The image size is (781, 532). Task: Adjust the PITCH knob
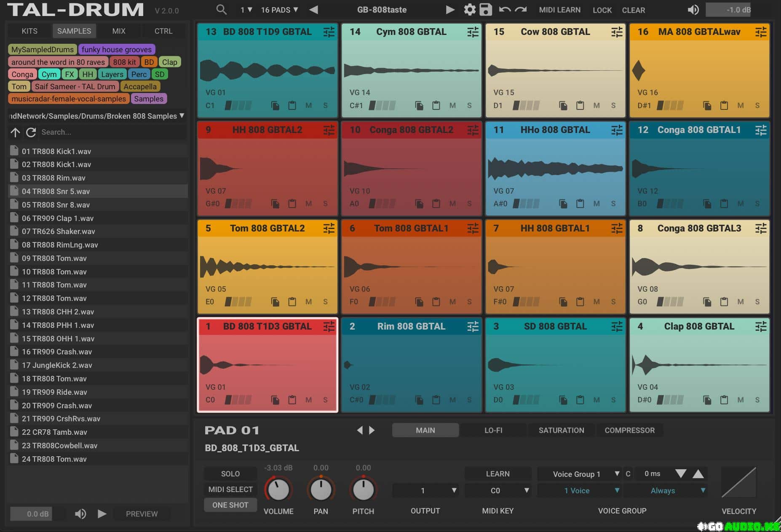363,489
